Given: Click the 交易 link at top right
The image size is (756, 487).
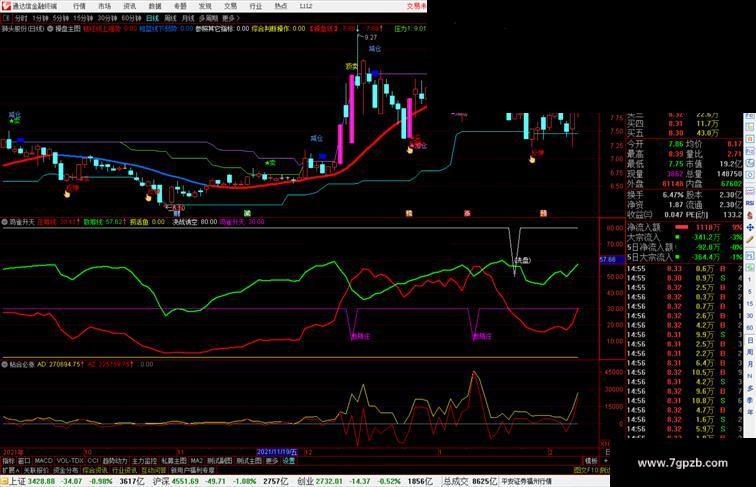Looking at the screenshot, I should pyautogui.click(x=416, y=6).
